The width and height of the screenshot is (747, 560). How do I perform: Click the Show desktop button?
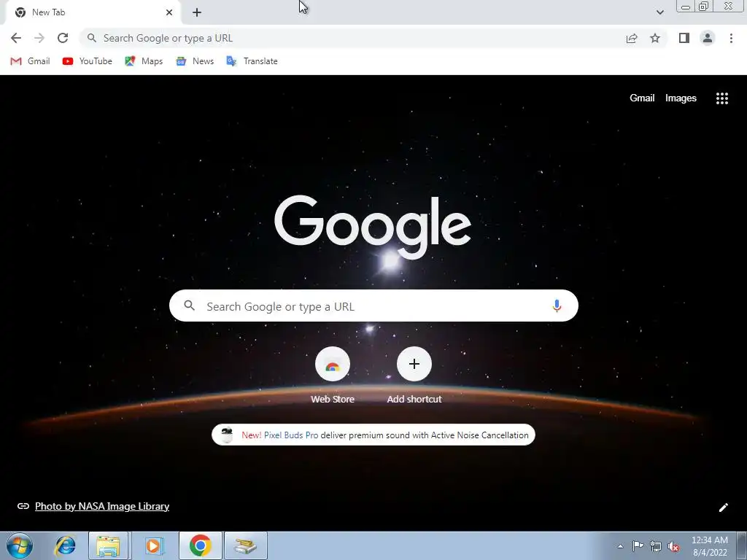pyautogui.click(x=742, y=545)
